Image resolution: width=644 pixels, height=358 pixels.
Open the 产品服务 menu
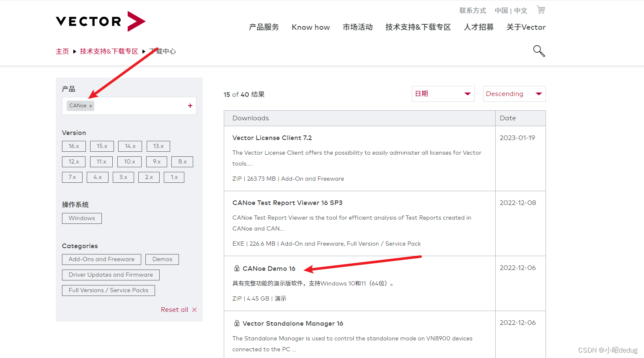pos(264,27)
